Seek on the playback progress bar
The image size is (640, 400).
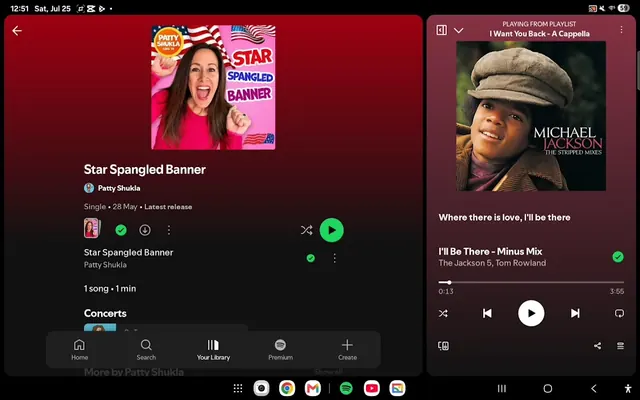[531, 282]
